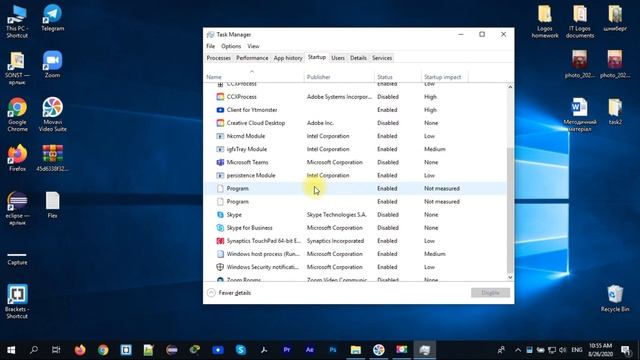The image size is (640, 360).
Task: Select Client for Ytmonster startup entry
Action: (355, 110)
